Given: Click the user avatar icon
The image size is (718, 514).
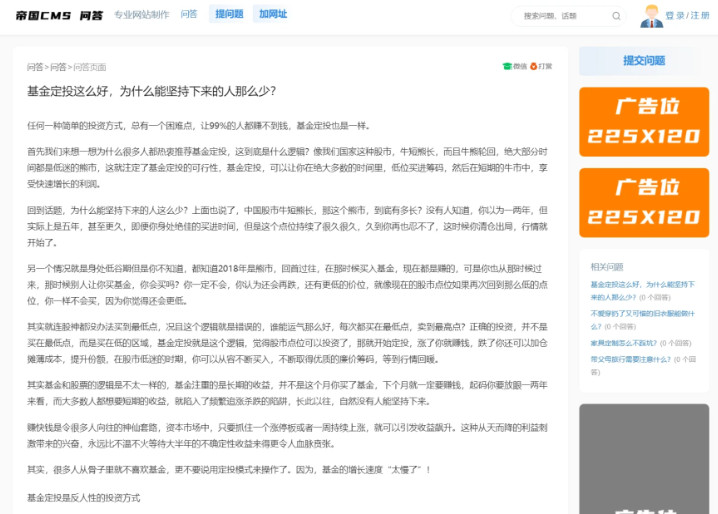Looking at the screenshot, I should point(651,16).
